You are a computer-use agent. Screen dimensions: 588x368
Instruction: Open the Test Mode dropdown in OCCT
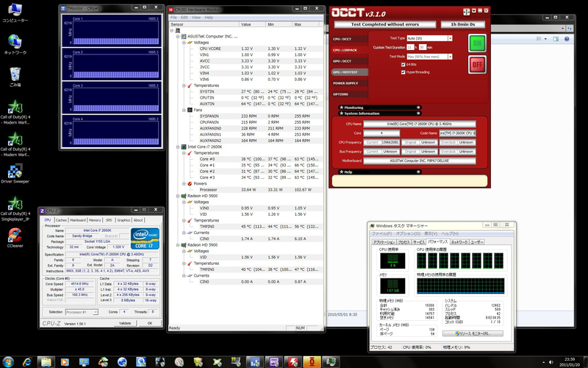pos(450,57)
